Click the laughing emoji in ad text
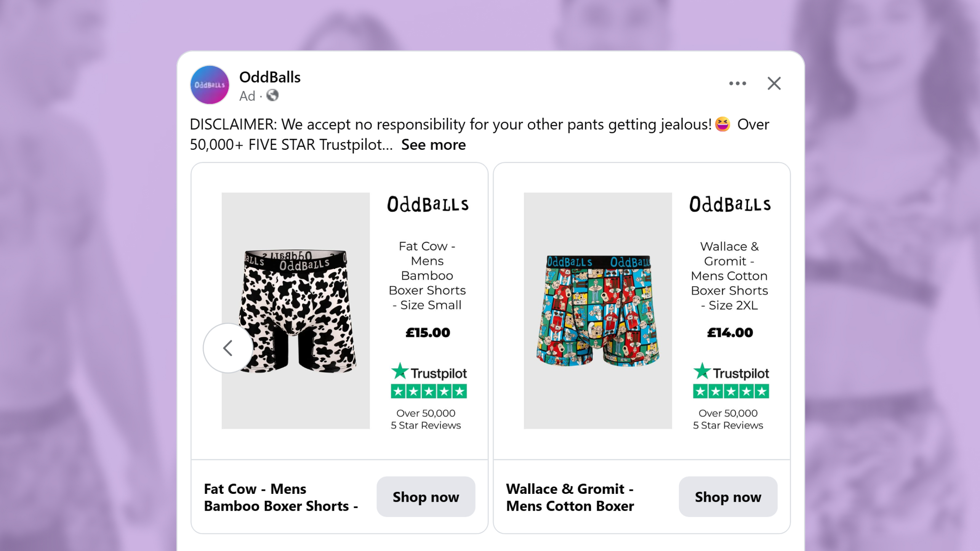Image resolution: width=980 pixels, height=551 pixels. (722, 124)
